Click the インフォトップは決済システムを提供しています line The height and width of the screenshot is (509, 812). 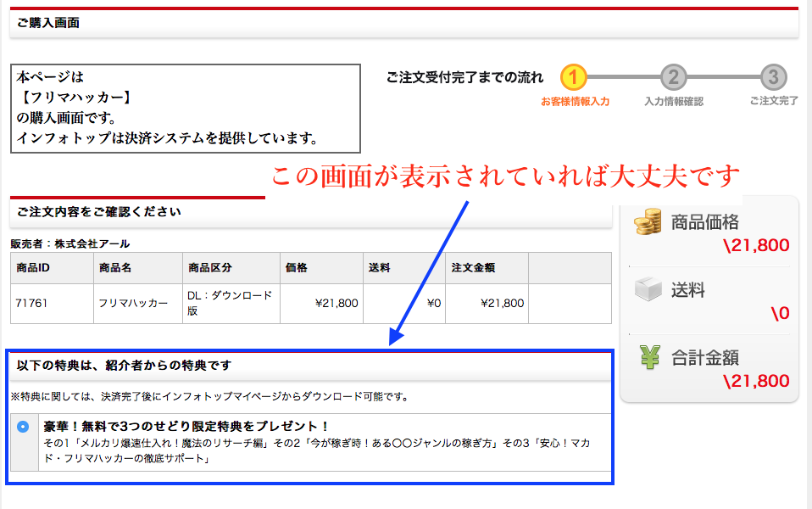pos(167,138)
